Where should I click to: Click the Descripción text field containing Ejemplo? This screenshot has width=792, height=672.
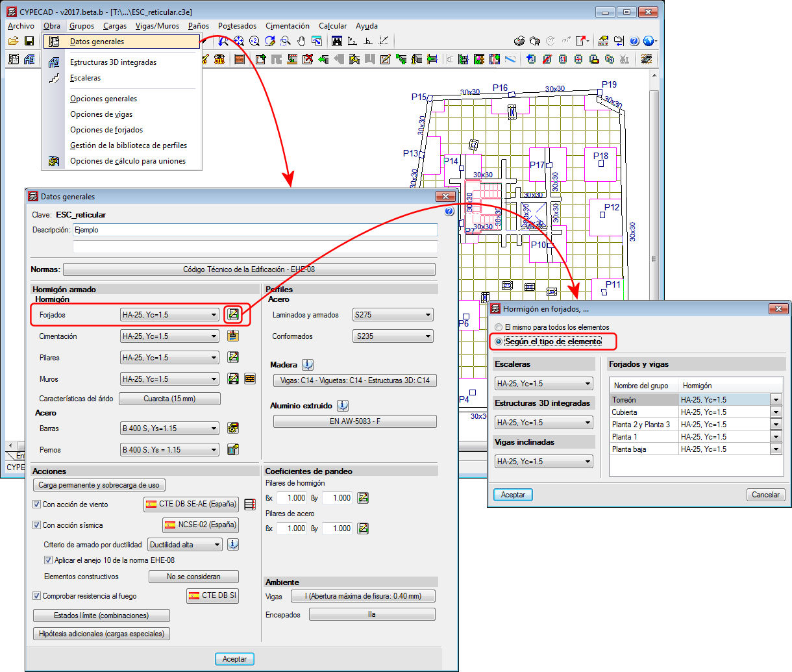pos(255,230)
